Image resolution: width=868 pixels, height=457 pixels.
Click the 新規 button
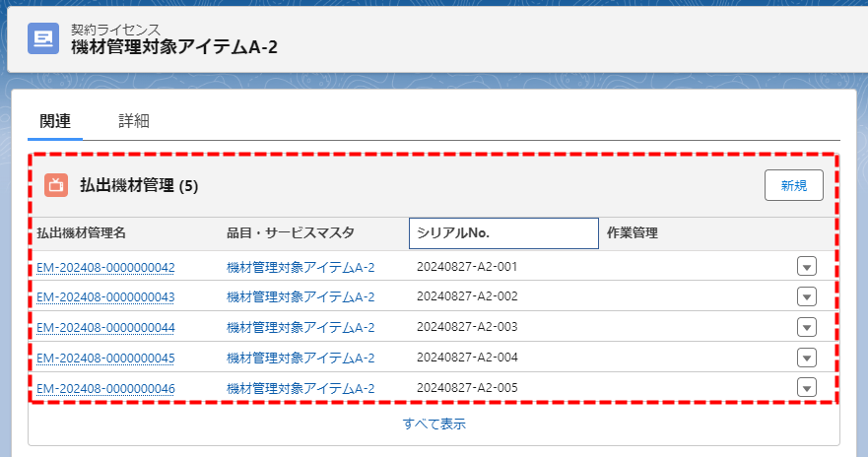pos(793,185)
